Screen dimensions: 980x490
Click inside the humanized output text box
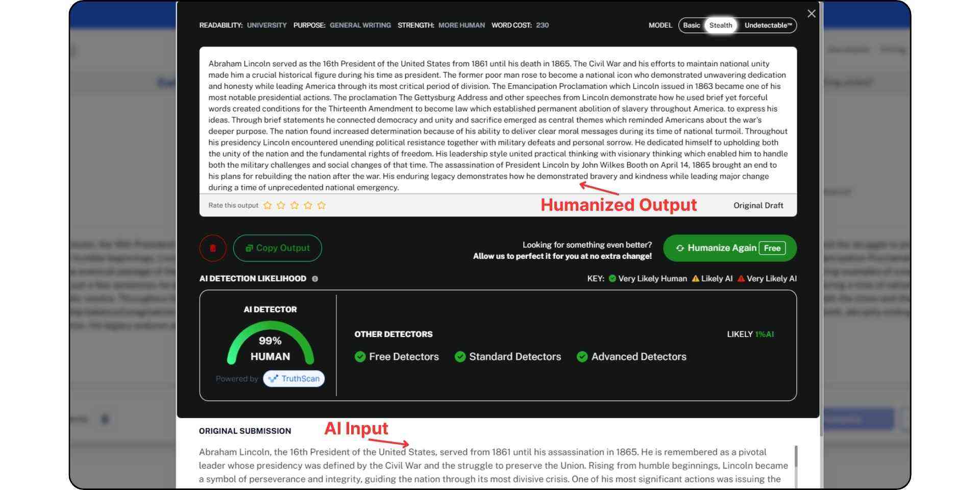(498, 125)
